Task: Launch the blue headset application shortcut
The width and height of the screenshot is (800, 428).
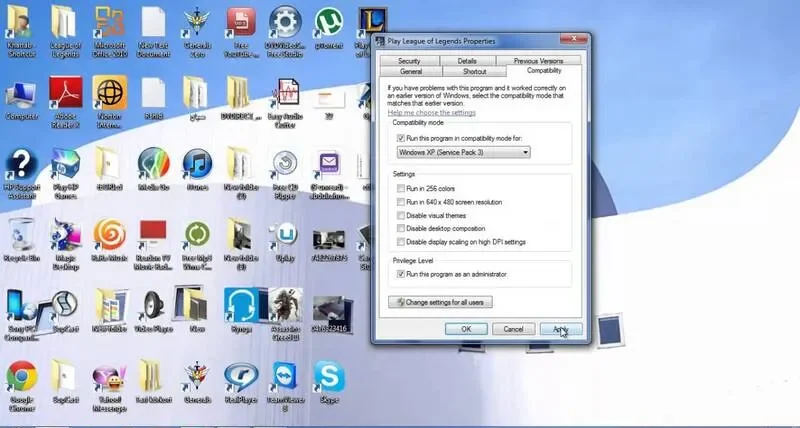Action: pos(241,306)
